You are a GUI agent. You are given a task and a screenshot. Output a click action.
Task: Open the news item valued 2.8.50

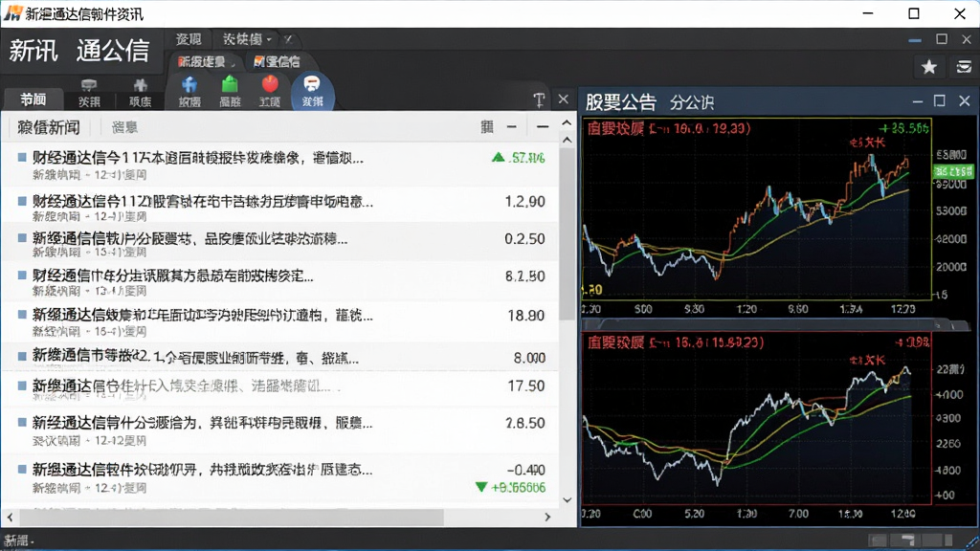tap(279, 430)
